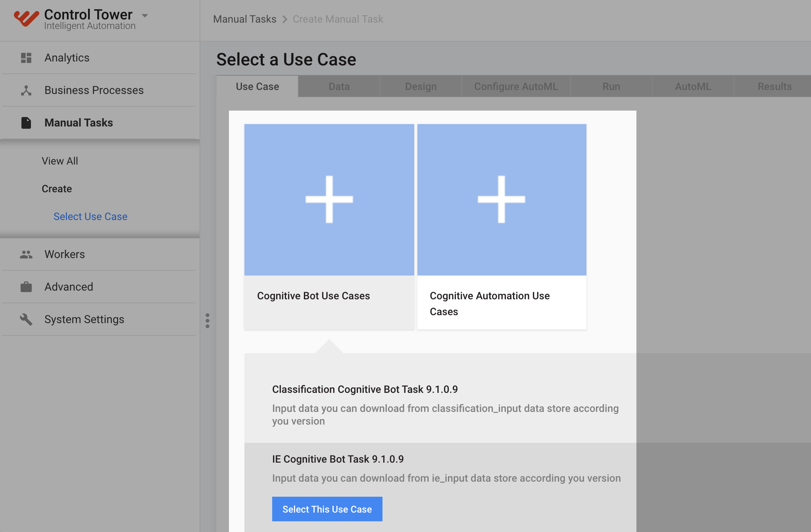
Task: Open View All manual tasks
Action: coord(60,161)
